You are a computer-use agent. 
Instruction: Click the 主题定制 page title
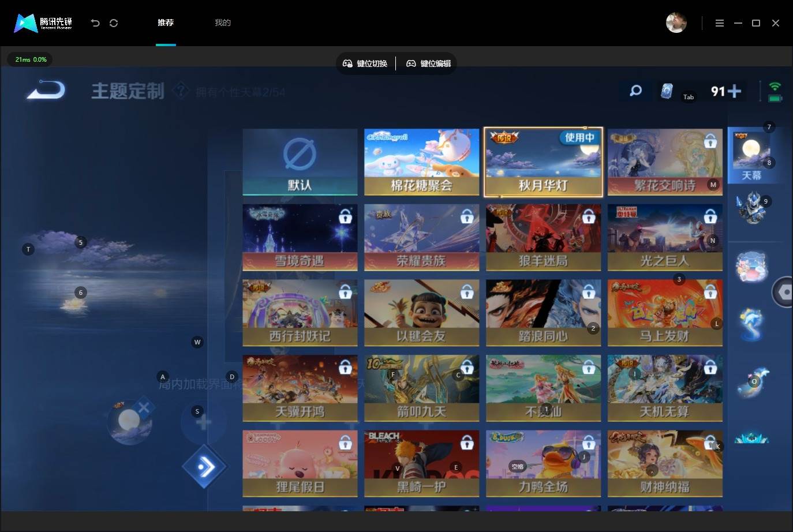click(x=128, y=91)
